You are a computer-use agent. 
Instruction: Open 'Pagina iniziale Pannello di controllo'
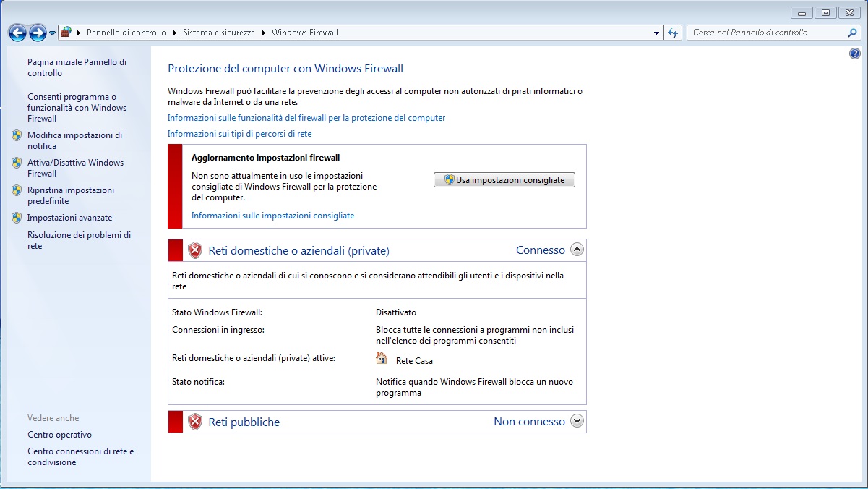[x=77, y=68]
